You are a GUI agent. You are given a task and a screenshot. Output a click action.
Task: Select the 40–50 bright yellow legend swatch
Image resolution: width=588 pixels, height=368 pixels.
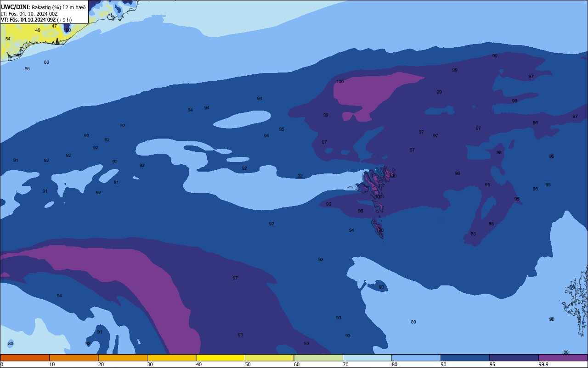click(220, 357)
